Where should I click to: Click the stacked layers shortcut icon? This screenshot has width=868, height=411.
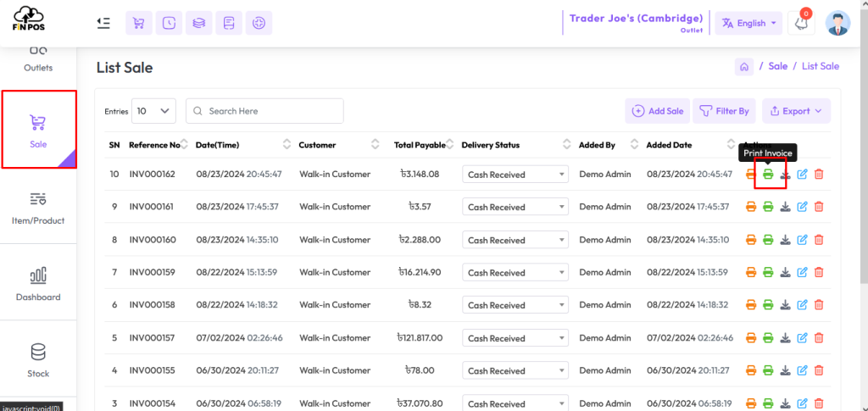tap(198, 23)
